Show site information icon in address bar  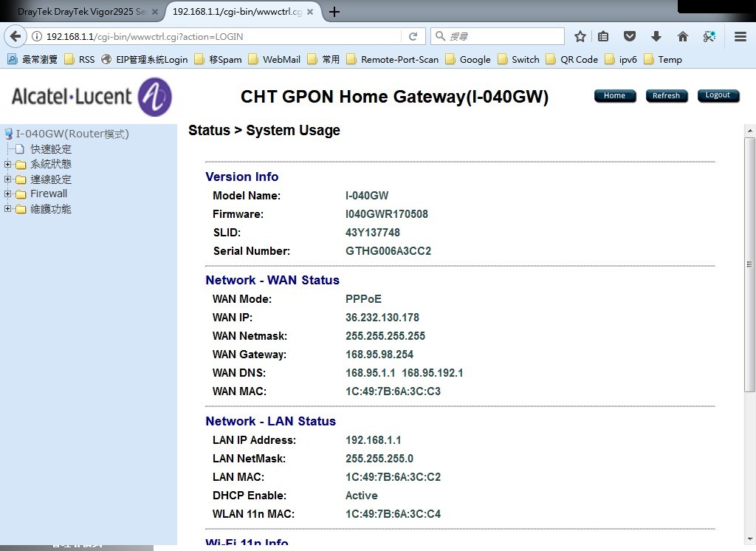[37, 36]
